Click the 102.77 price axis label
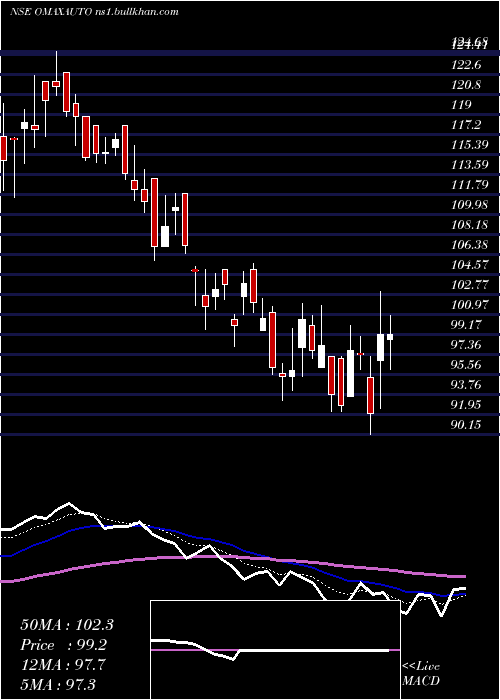This screenshot has width=500, height=700. pyautogui.click(x=469, y=285)
